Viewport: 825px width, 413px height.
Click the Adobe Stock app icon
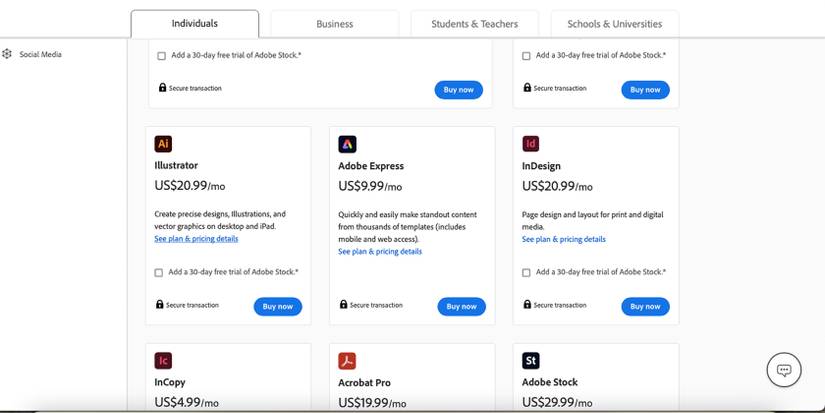(x=531, y=361)
